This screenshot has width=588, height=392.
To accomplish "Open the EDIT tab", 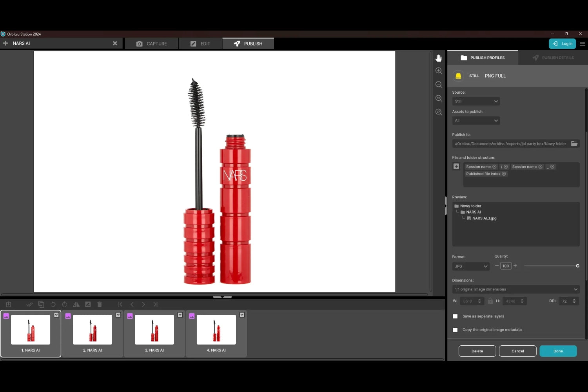I will coord(200,44).
